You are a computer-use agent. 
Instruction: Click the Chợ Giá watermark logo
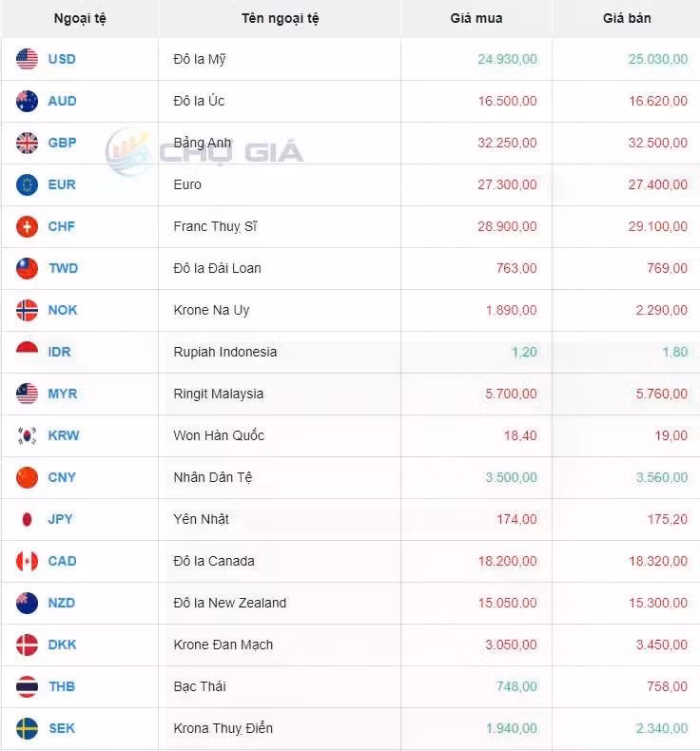point(204,152)
